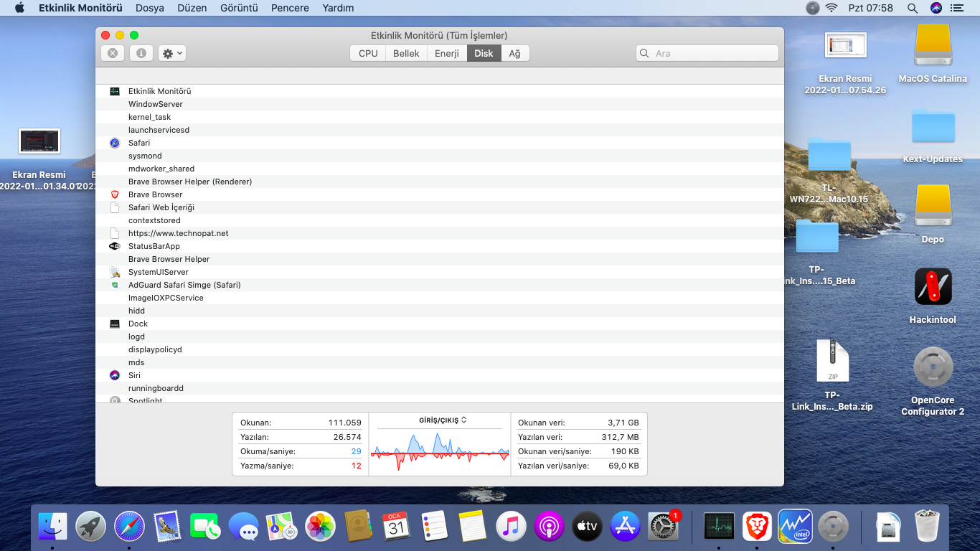Launch App Store from the Dock
This screenshot has width=980, height=551.
point(625,527)
